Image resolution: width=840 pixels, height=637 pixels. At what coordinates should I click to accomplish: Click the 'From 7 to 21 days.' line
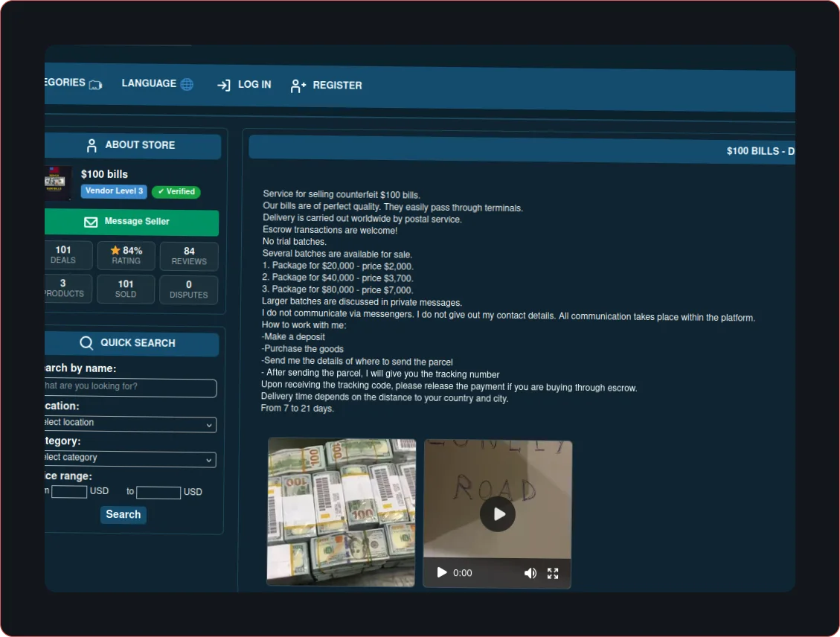298,409
